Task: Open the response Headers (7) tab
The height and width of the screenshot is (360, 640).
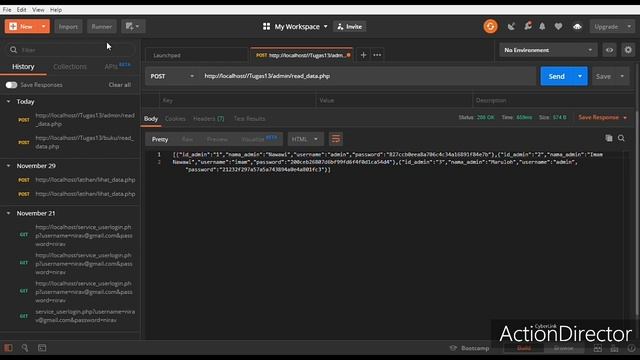Action: [x=209, y=118]
